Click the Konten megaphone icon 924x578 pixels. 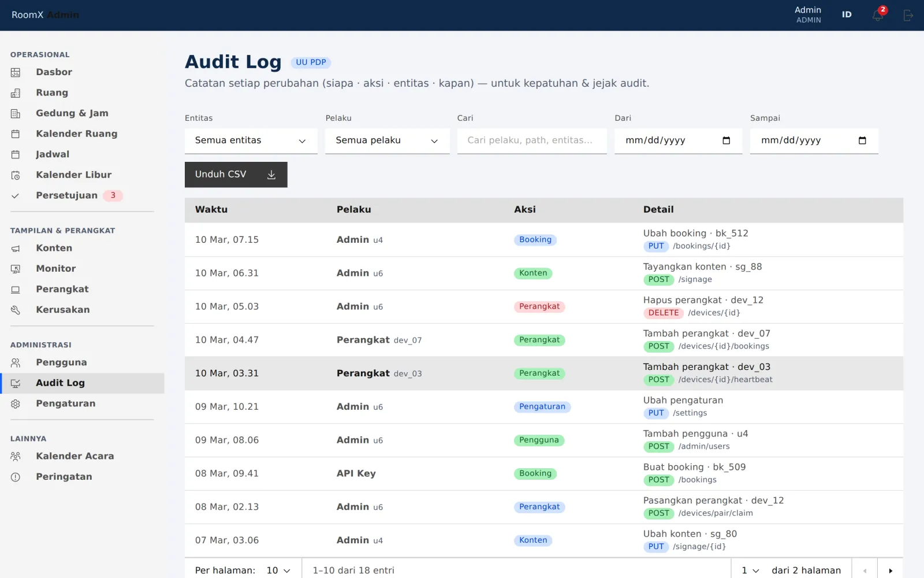[16, 248]
